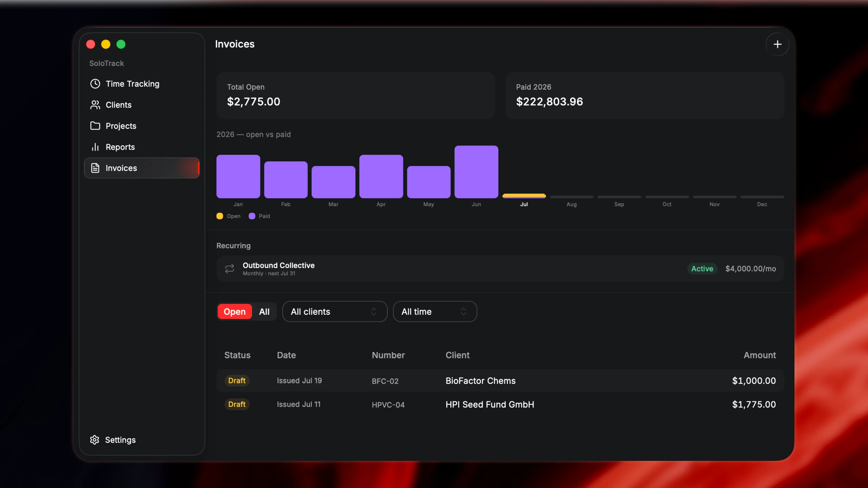Click the Invoices document icon in sidebar

[x=95, y=168]
